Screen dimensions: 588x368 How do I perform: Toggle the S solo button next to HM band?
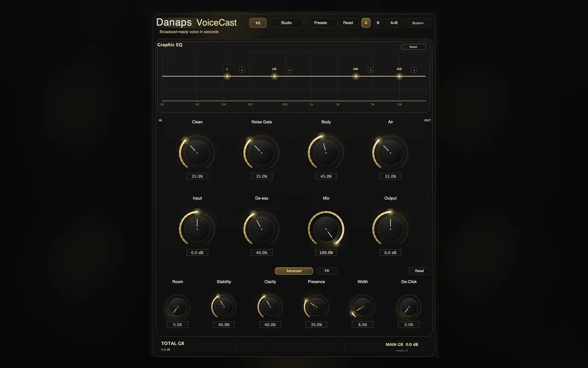point(370,70)
